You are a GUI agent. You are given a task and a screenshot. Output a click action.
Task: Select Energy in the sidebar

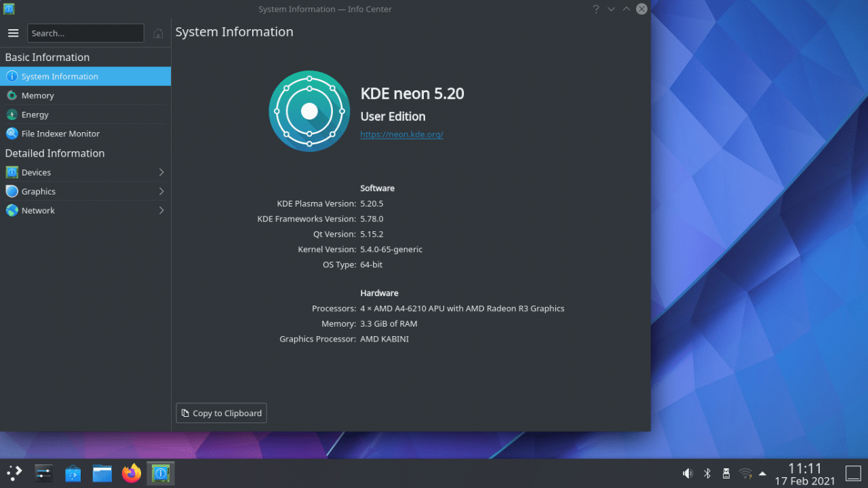pyautogui.click(x=35, y=115)
